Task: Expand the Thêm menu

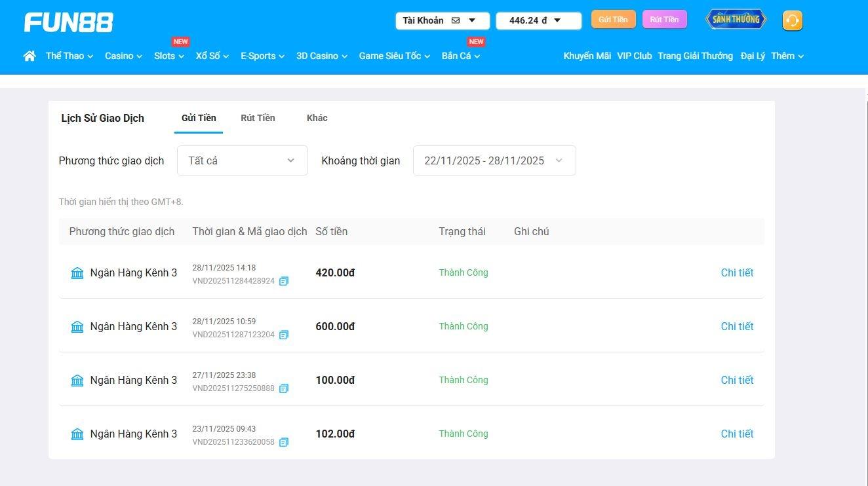Action: pos(787,56)
